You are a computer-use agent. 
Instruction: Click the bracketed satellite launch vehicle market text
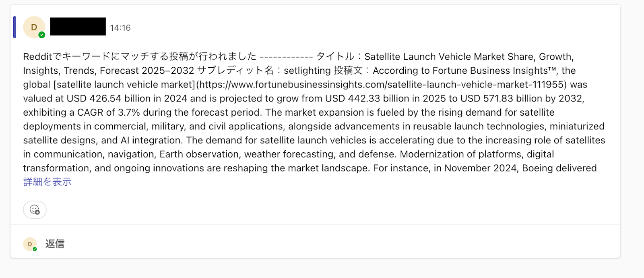(124, 85)
